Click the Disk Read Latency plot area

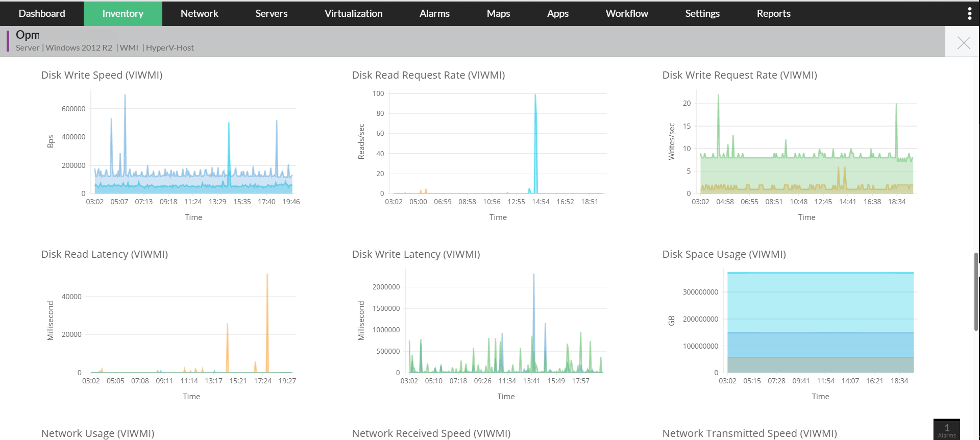191,322
